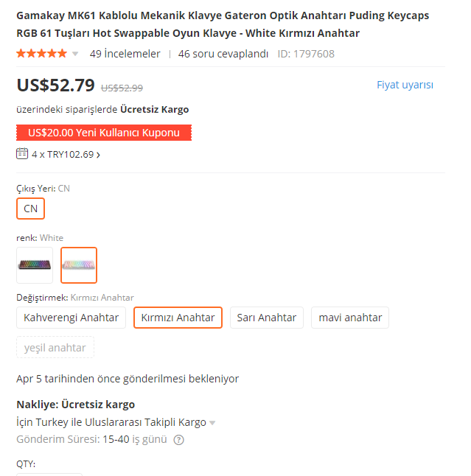Pick the Sarı Anahtar switch option
This screenshot has width=471, height=476.
[x=266, y=318]
